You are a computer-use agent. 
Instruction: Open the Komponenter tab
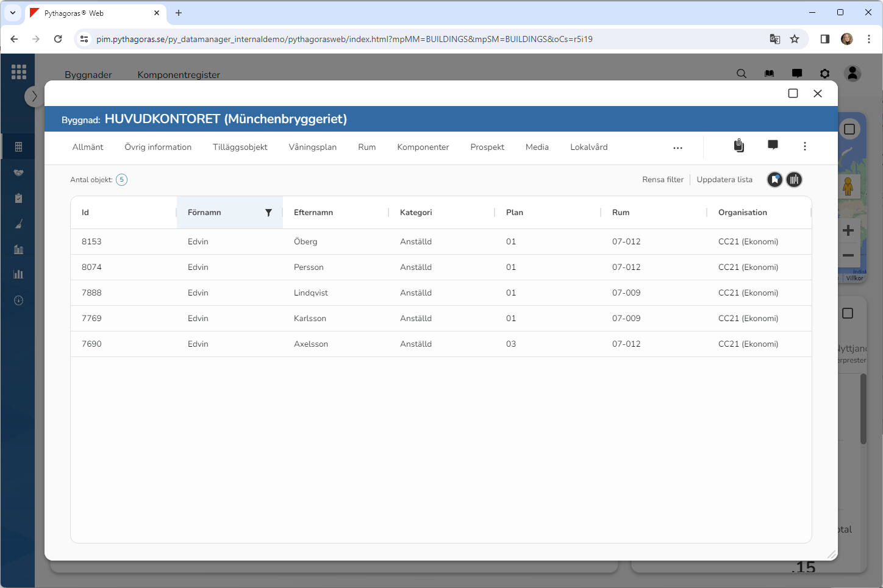point(423,147)
